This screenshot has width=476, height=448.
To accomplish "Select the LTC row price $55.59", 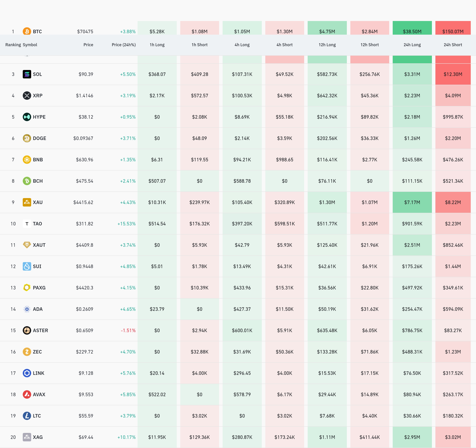I will (x=86, y=416).
